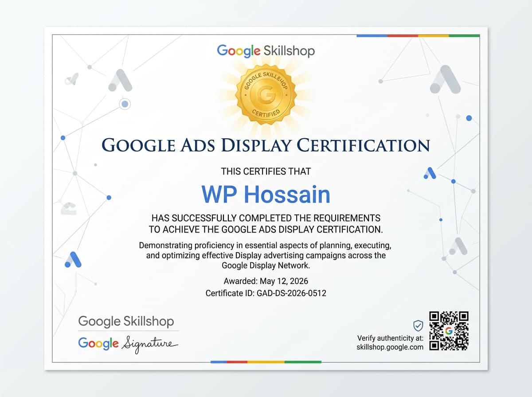532x397 pixels.
Task: Click the Google Skillshop logo at top
Action: pos(266,51)
